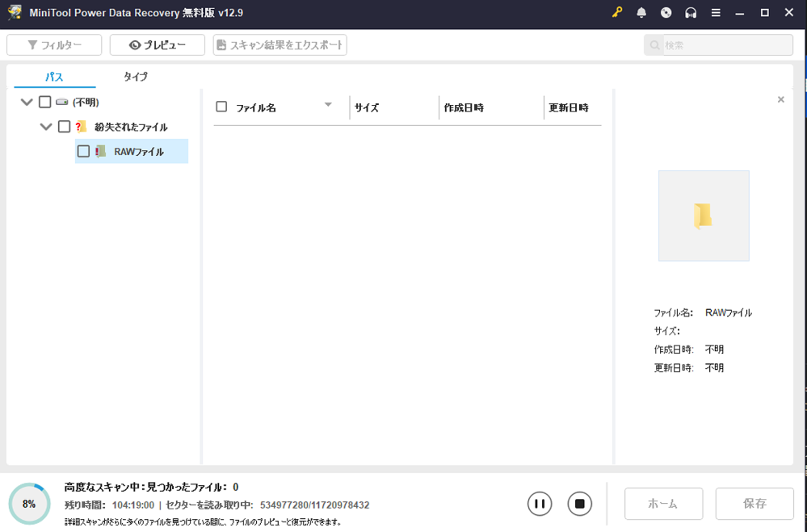Check the RAWファイル checkbox
Image resolution: width=807 pixels, height=532 pixels.
(x=83, y=151)
